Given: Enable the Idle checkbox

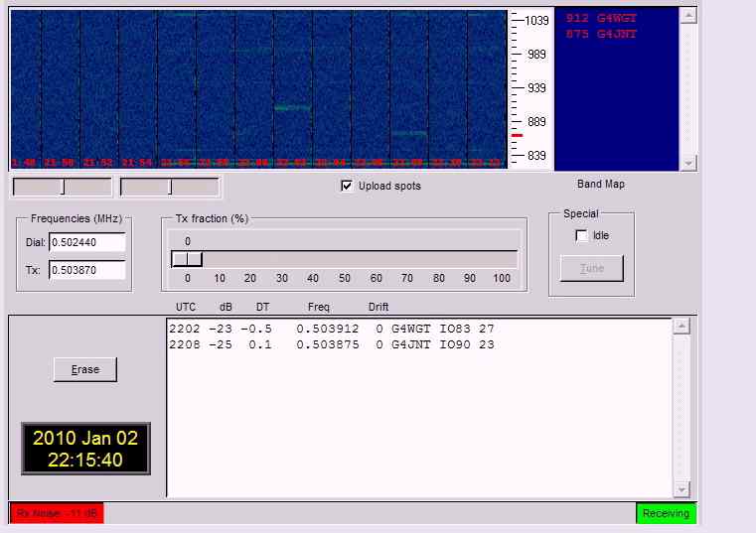Looking at the screenshot, I should [x=581, y=235].
